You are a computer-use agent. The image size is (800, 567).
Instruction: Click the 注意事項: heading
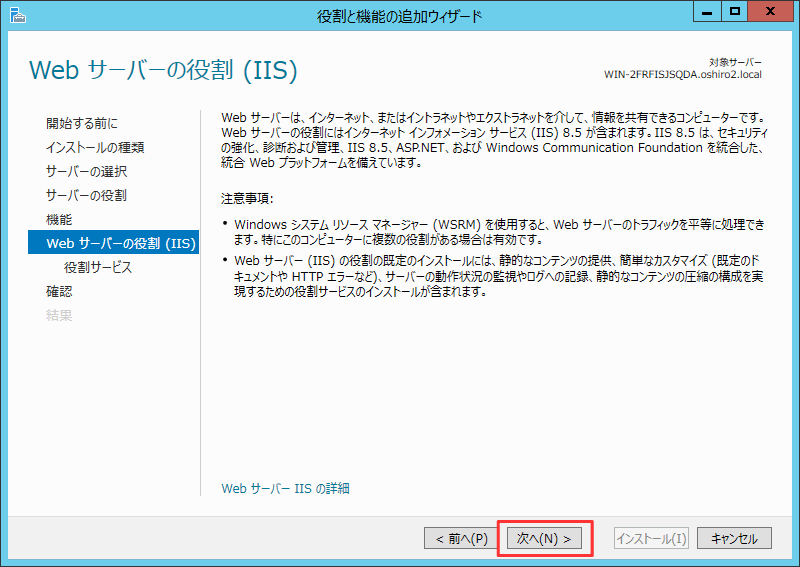[x=247, y=199]
